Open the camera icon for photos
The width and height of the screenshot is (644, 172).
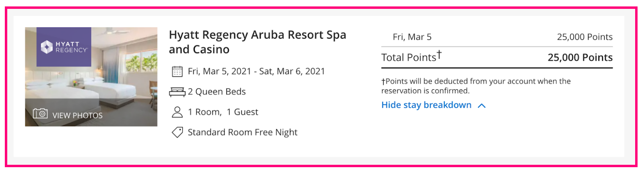click(x=40, y=113)
